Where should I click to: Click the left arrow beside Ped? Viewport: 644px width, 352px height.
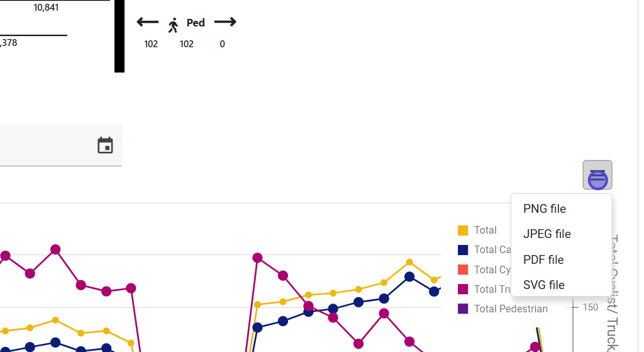(147, 23)
